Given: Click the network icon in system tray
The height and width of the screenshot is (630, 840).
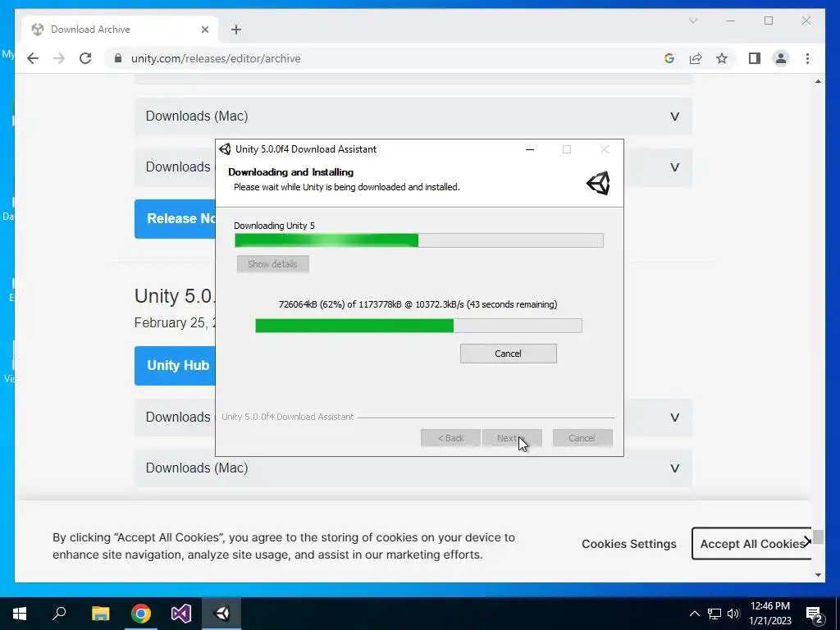Looking at the screenshot, I should point(714,614).
